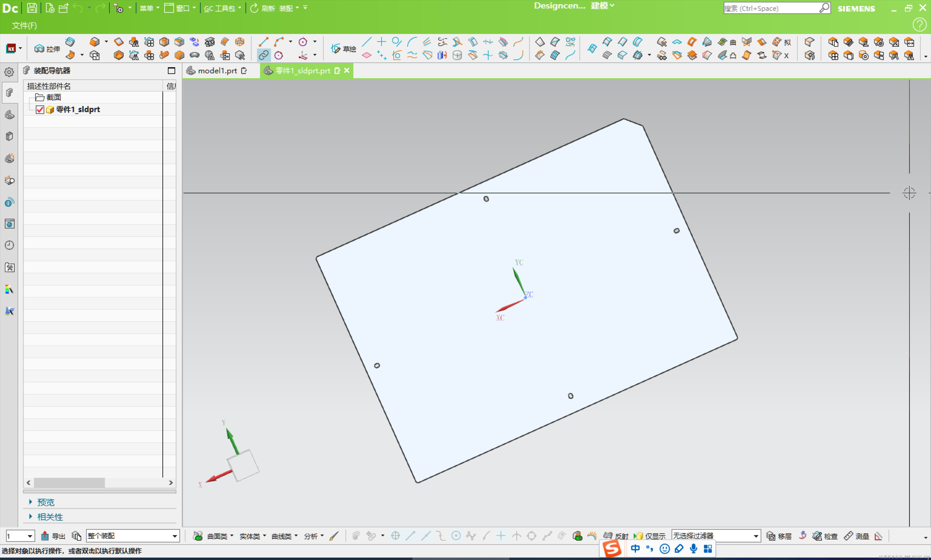
Task: Open the 窗口 window menu
Action: [x=180, y=8]
